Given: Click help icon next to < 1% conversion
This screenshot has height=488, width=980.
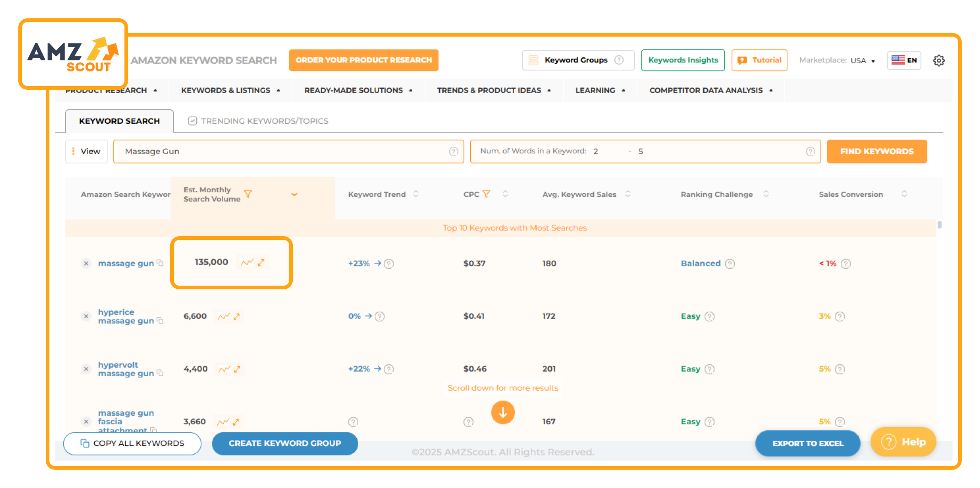Looking at the screenshot, I should pos(846,264).
